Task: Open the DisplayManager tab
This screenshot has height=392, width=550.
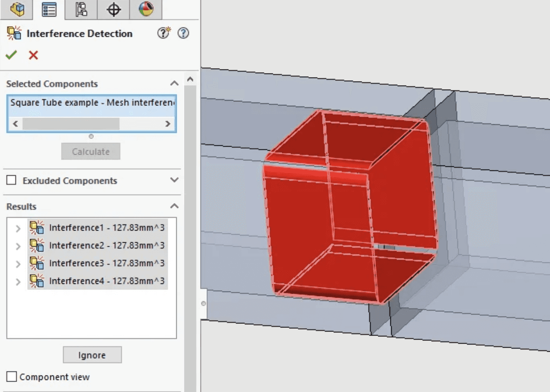Action: [146, 9]
